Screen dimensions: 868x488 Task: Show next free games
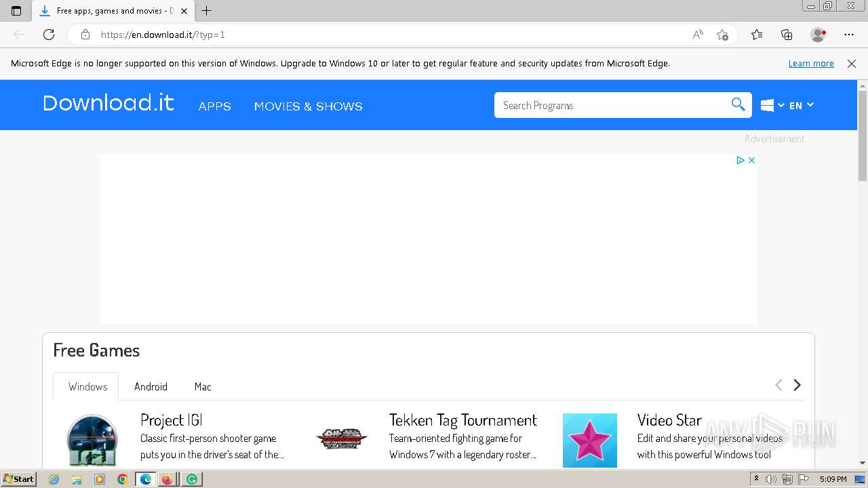click(x=797, y=385)
